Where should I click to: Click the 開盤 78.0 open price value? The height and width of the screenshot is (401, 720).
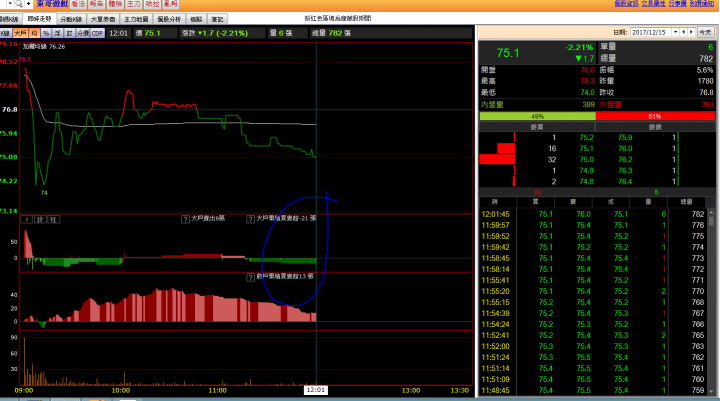tap(587, 70)
